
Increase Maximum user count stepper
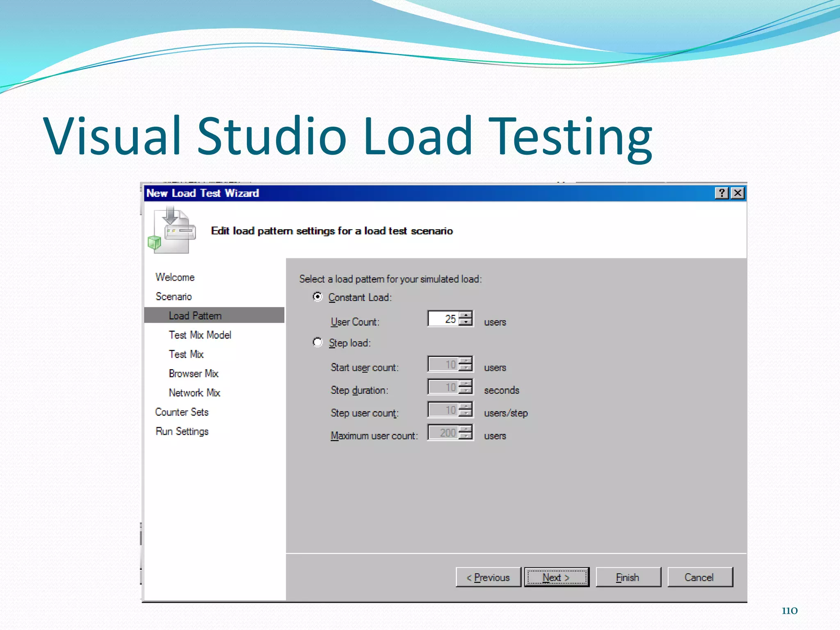click(466, 429)
